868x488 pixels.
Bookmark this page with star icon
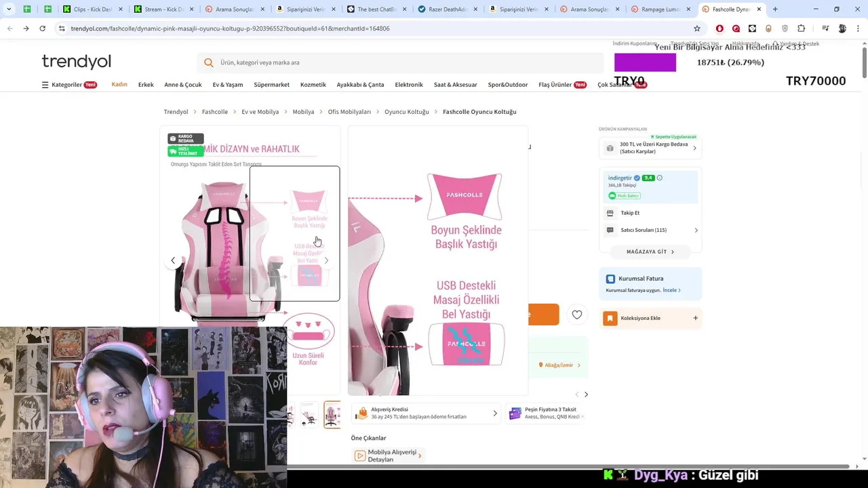pos(696,28)
